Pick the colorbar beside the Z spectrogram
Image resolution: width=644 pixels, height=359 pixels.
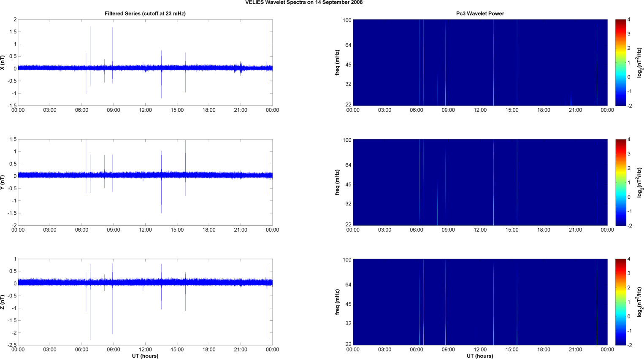(x=620, y=302)
